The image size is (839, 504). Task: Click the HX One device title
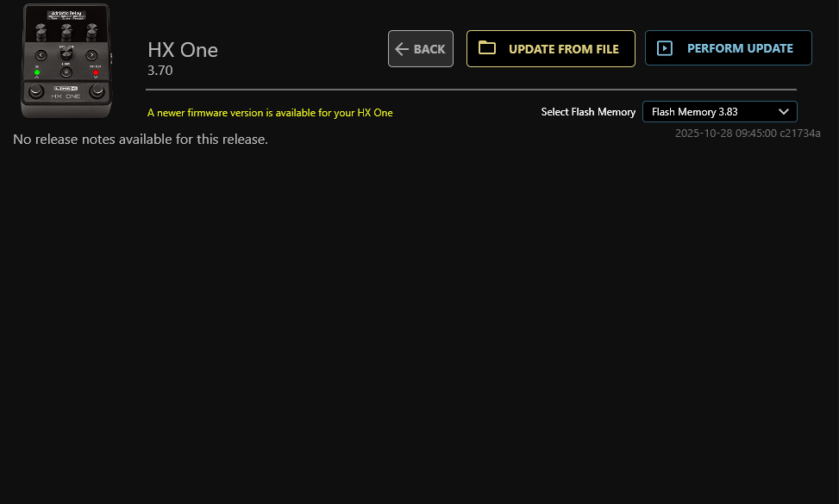click(x=183, y=50)
